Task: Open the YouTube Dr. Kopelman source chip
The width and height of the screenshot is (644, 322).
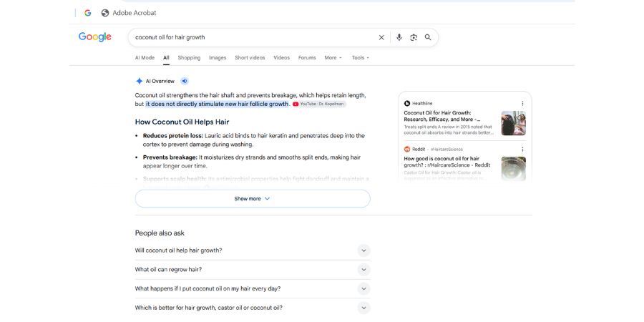Action: click(x=319, y=104)
